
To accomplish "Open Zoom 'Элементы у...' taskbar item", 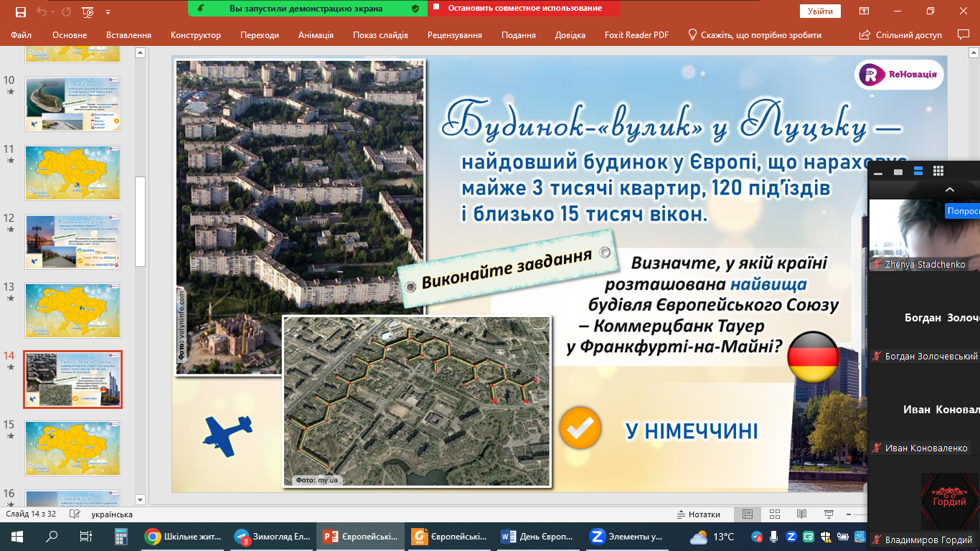I will tap(626, 536).
